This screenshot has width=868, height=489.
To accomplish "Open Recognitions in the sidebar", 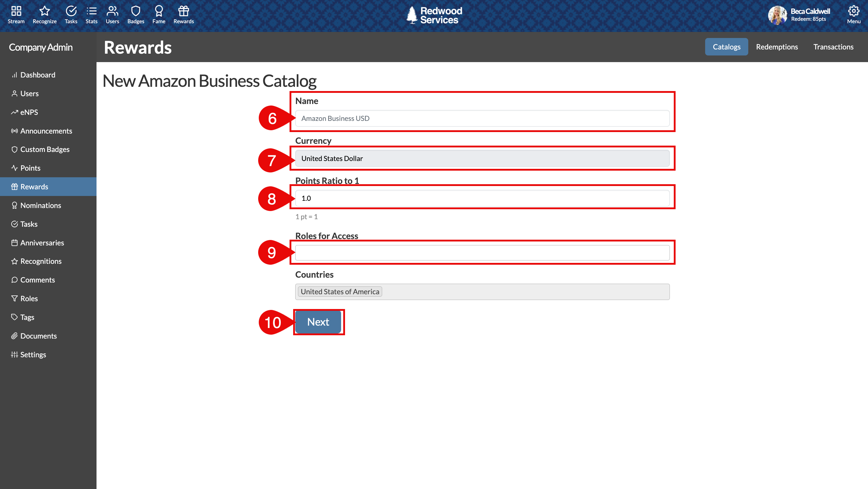I will coord(48,261).
